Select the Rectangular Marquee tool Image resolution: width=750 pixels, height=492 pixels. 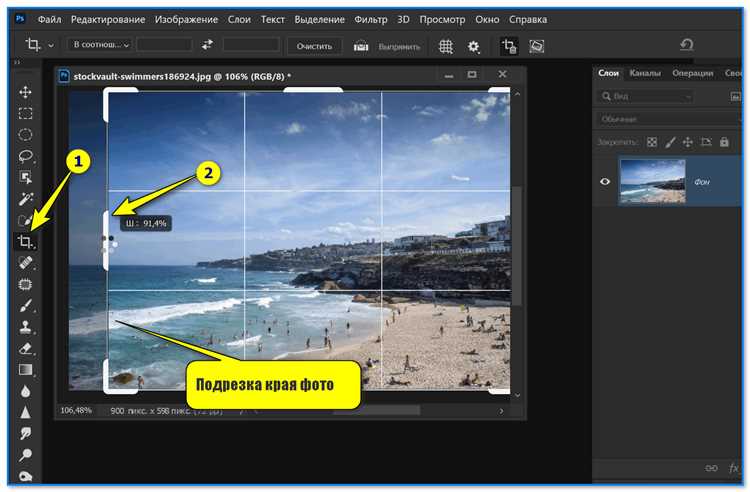click(26, 113)
